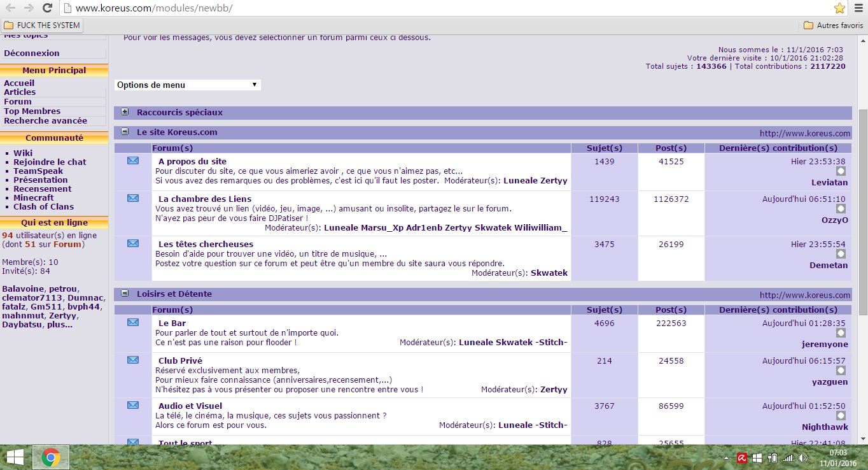
Task: Reload the page with the refresh button
Action: click(47, 8)
